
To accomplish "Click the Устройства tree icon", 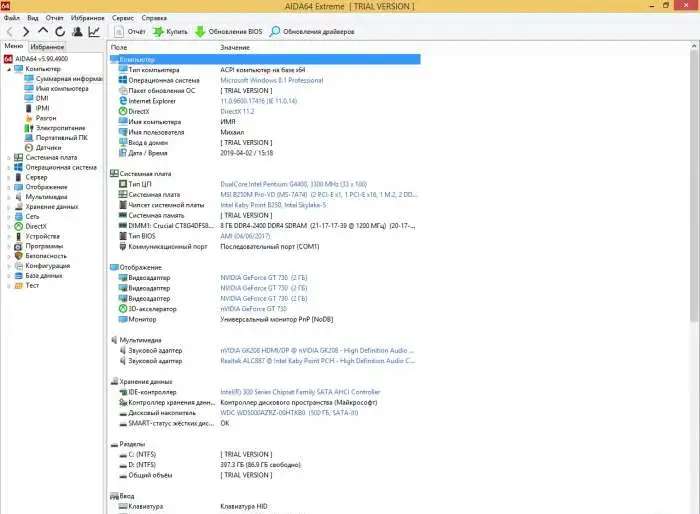I will click(x=18, y=236).
